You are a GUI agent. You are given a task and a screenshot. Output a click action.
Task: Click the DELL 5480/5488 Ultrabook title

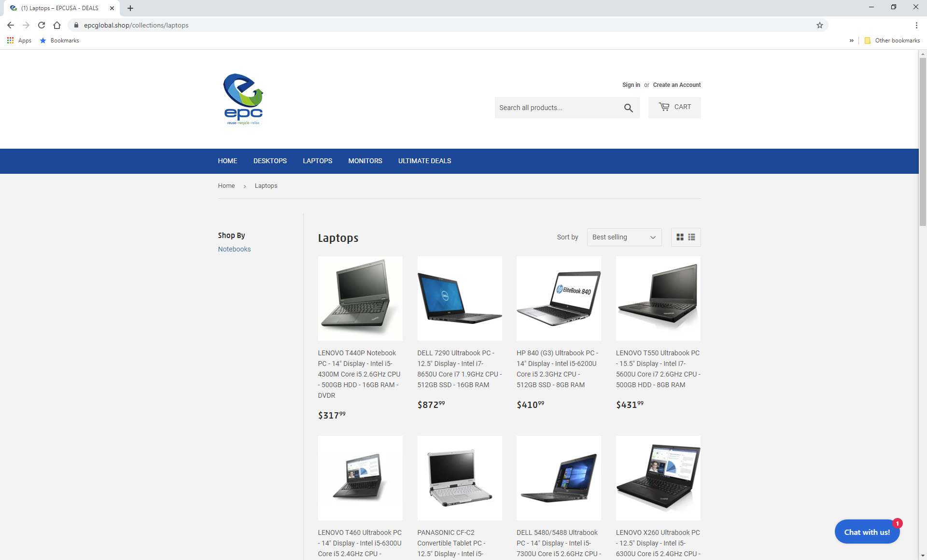[x=559, y=543]
